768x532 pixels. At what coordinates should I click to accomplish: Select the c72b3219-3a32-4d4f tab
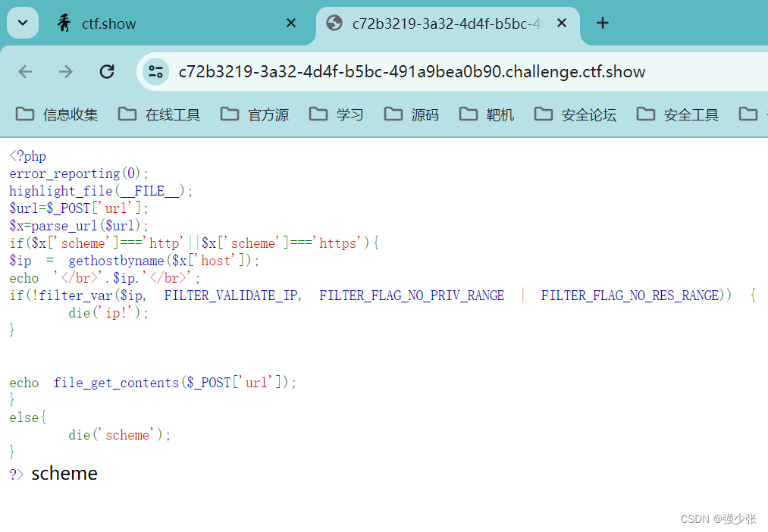click(447, 23)
